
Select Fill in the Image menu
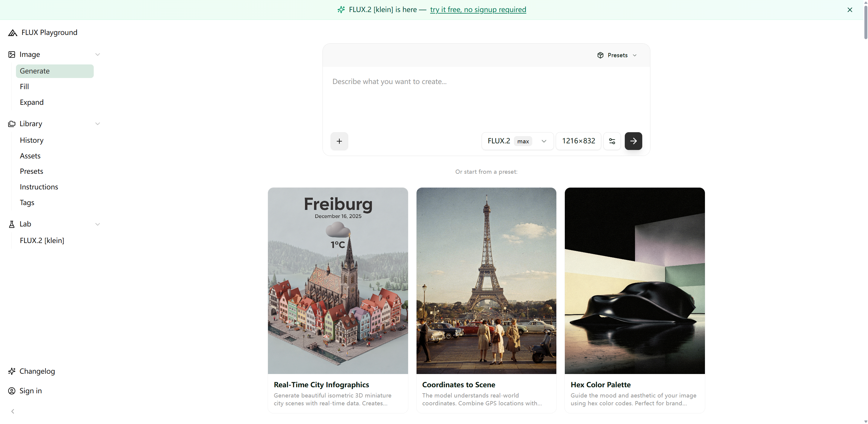pyautogui.click(x=24, y=86)
